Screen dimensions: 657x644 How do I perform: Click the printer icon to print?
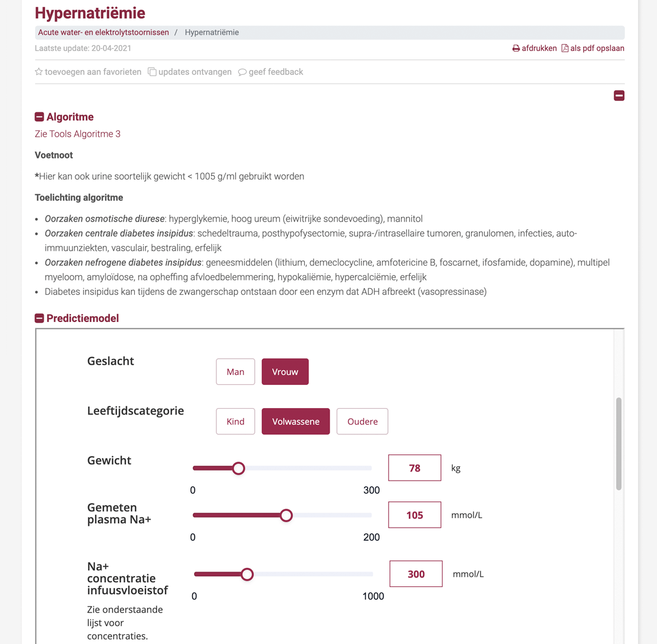(x=516, y=49)
